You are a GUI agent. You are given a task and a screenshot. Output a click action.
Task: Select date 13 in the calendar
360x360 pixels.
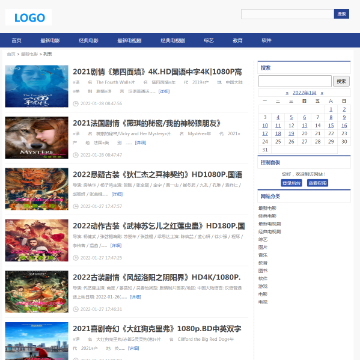304,126
